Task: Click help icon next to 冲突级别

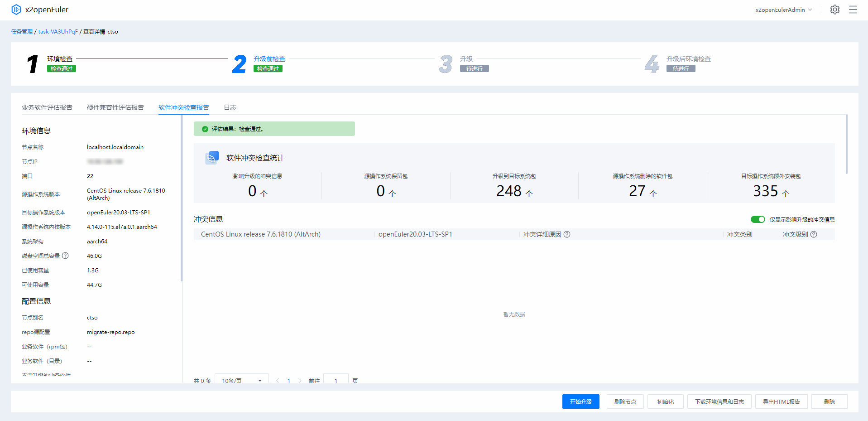Action: tap(814, 234)
